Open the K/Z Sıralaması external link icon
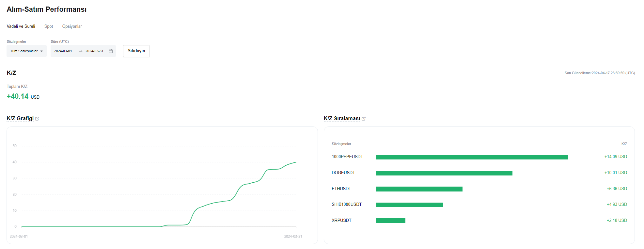The width and height of the screenshot is (644, 249). (x=364, y=119)
